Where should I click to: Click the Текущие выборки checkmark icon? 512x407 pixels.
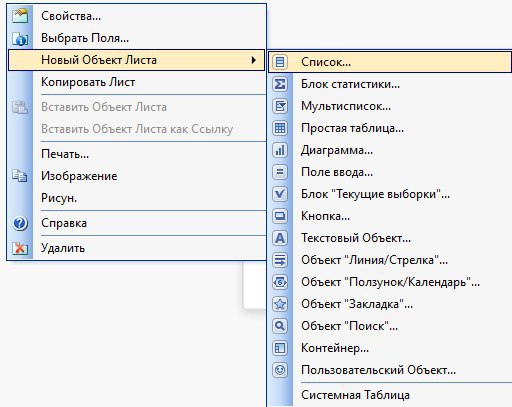[280, 194]
